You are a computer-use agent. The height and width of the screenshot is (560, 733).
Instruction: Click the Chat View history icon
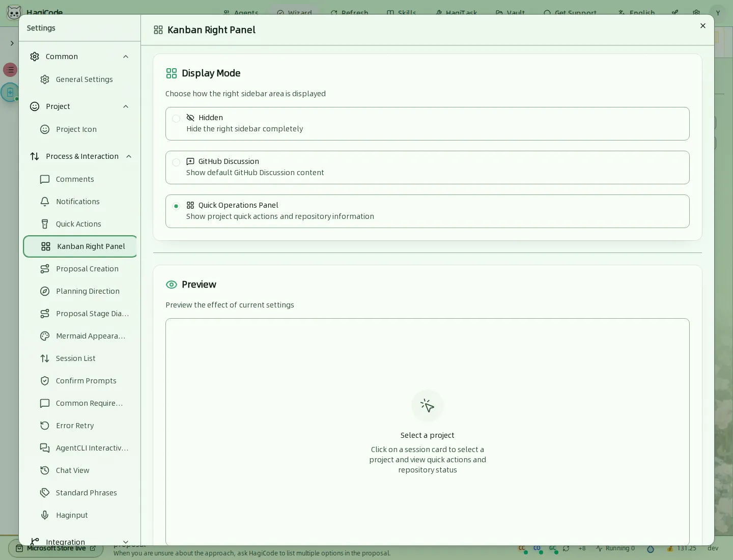click(45, 470)
